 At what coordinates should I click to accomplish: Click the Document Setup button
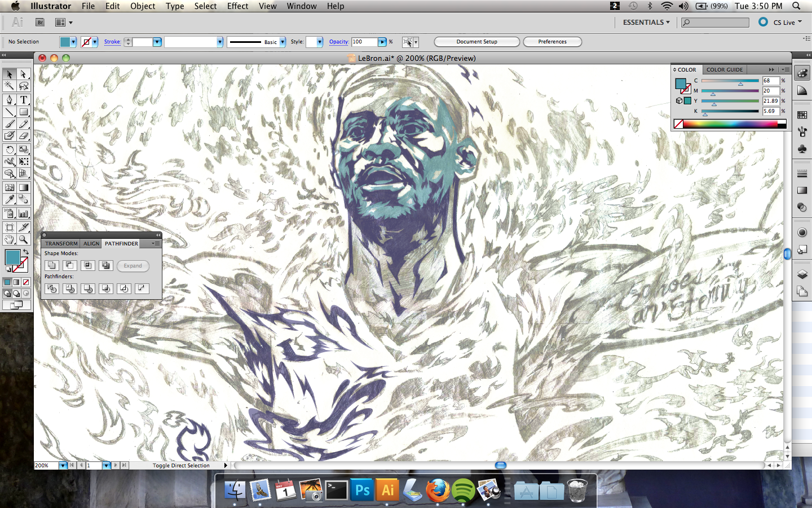click(477, 42)
